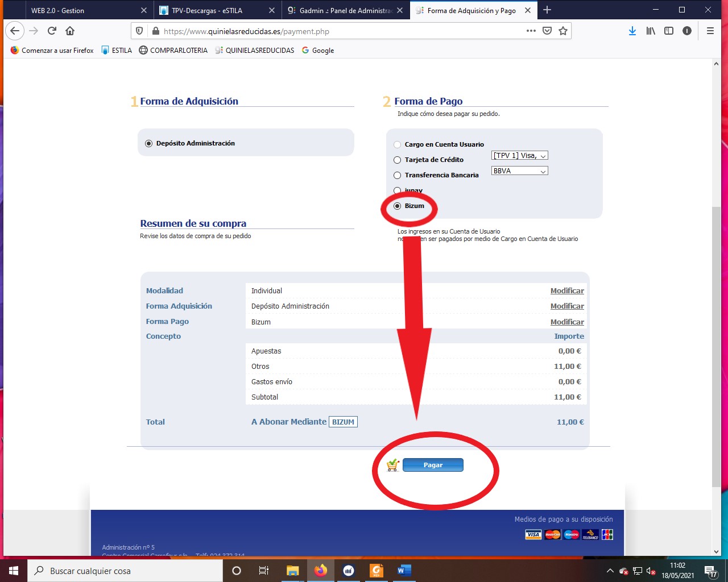Switch to the Gadmin Panel de Administración tab
Screen dimensions: 728x582
(x=345, y=10)
